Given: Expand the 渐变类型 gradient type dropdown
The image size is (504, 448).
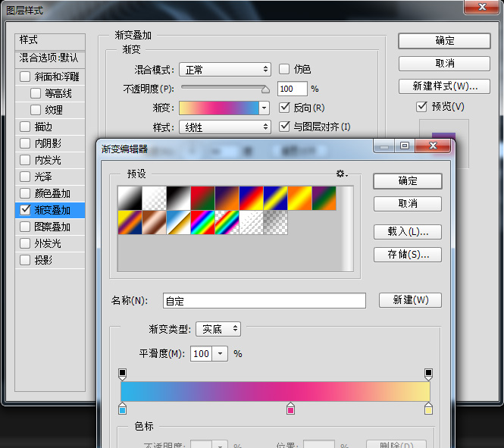Looking at the screenshot, I should [218, 329].
